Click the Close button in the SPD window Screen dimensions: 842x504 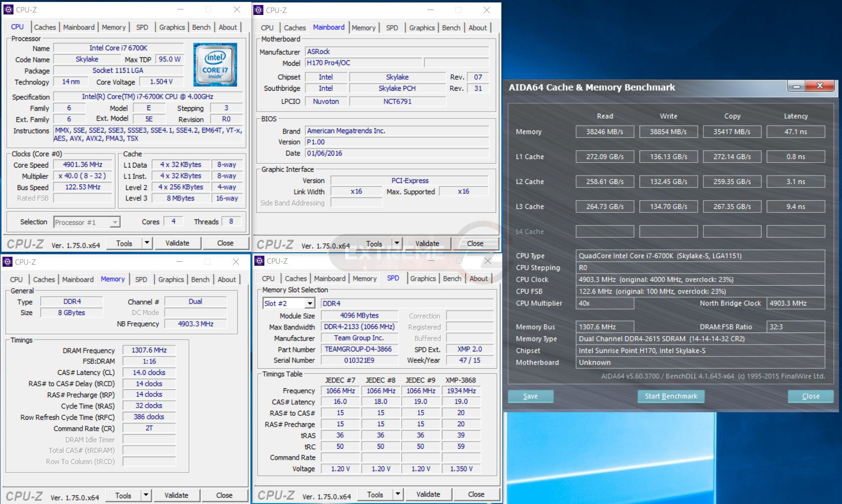[x=476, y=495]
